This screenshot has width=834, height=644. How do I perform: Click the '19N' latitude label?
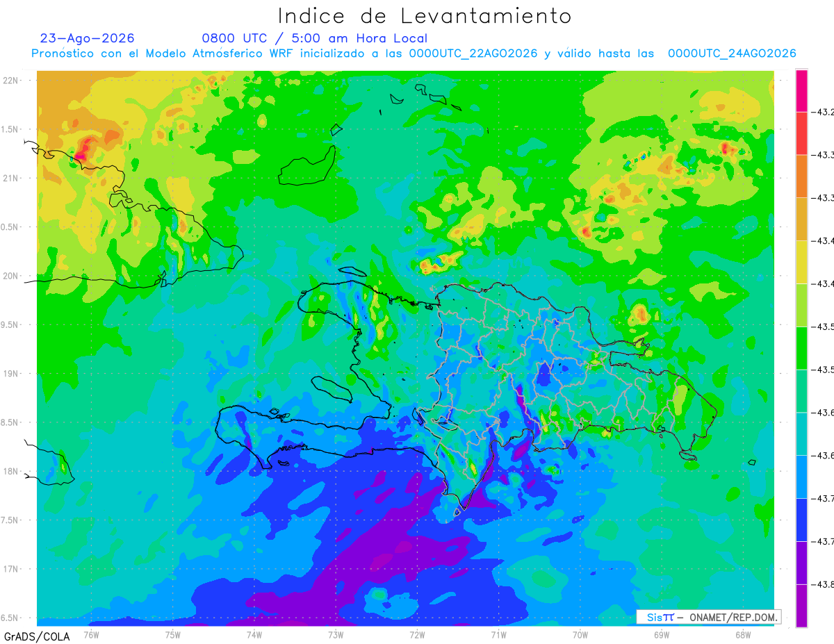11,374
